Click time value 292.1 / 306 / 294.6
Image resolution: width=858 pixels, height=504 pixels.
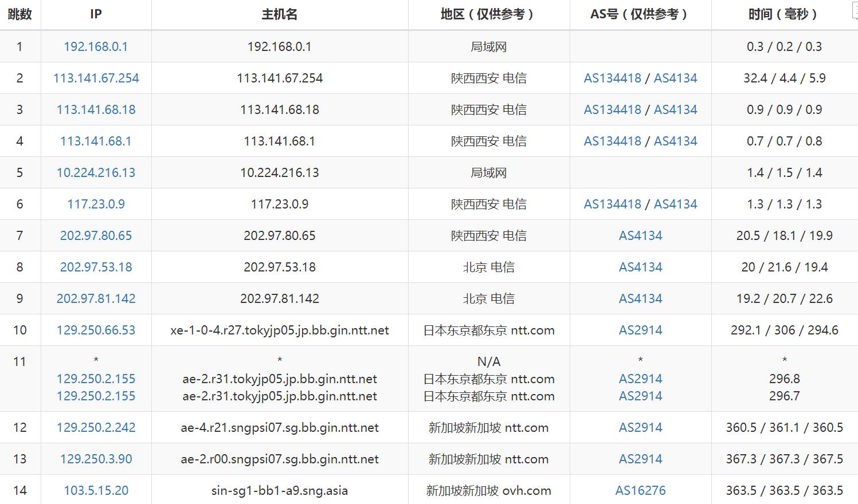pos(784,330)
